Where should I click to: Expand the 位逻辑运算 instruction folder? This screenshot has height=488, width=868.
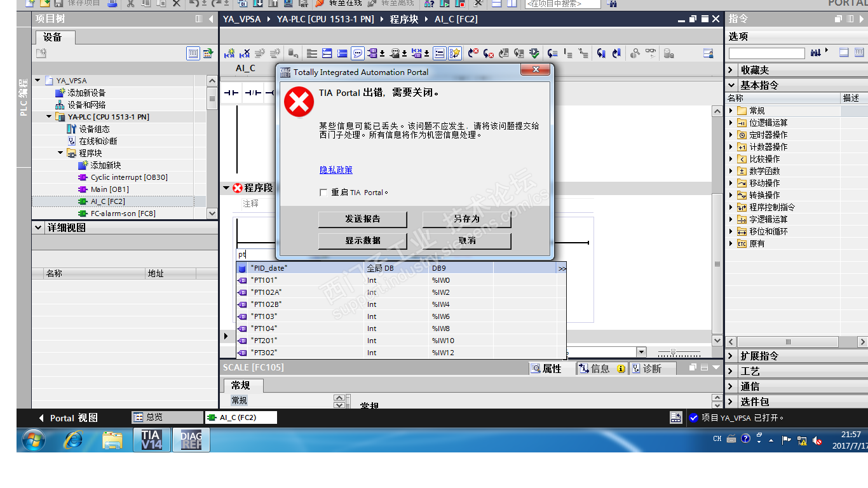[731, 123]
